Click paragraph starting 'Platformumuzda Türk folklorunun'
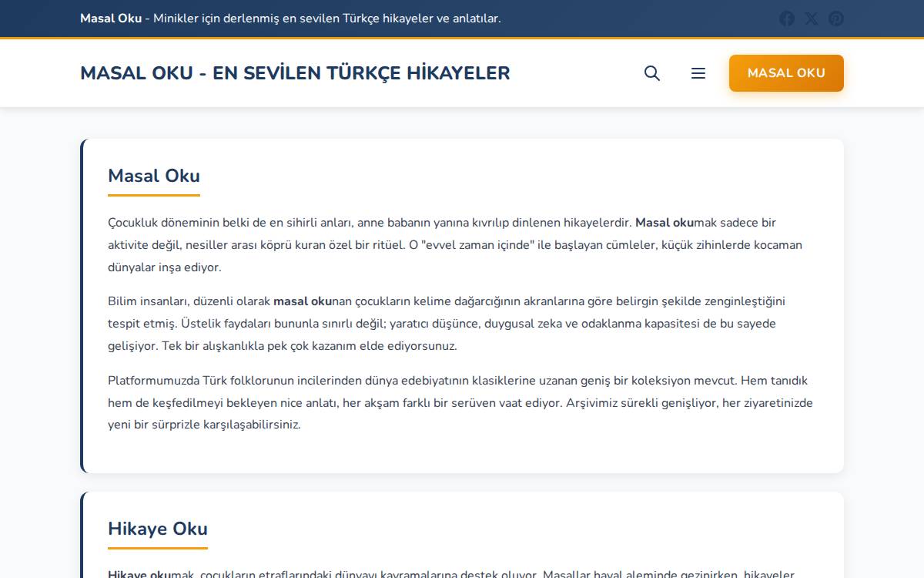This screenshot has height=578, width=924. click(x=460, y=402)
